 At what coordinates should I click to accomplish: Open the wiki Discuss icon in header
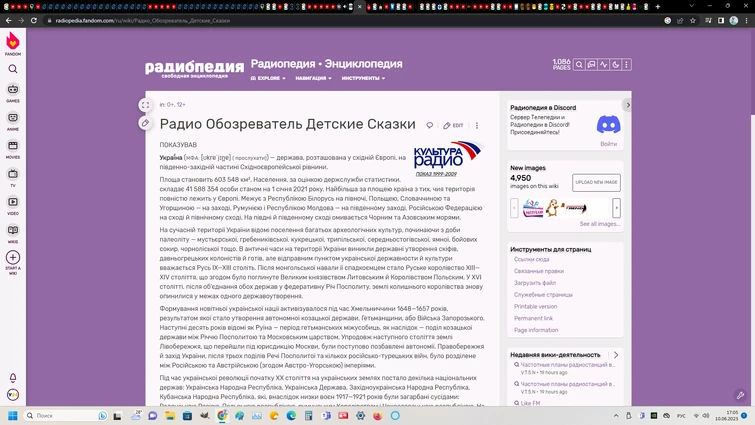click(591, 64)
